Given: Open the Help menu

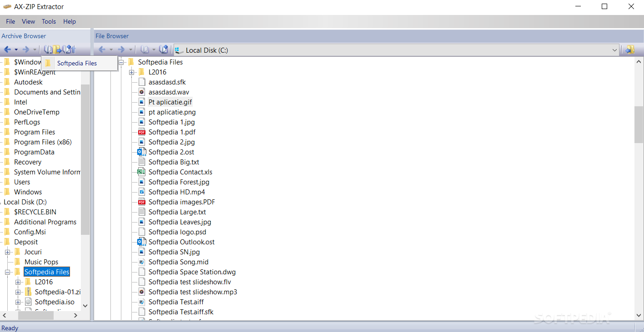Looking at the screenshot, I should 70,21.
